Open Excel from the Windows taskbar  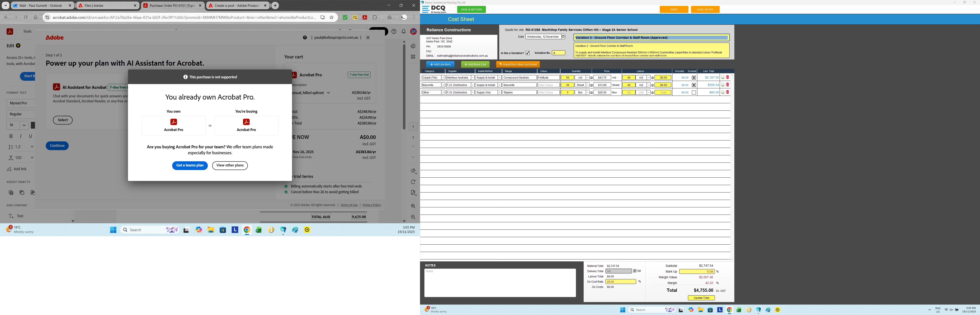click(259, 230)
